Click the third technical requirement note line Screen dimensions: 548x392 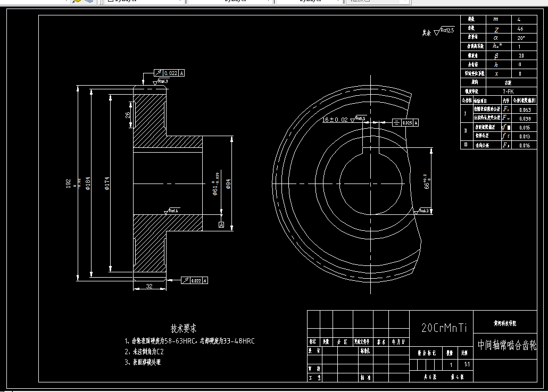tap(143, 362)
